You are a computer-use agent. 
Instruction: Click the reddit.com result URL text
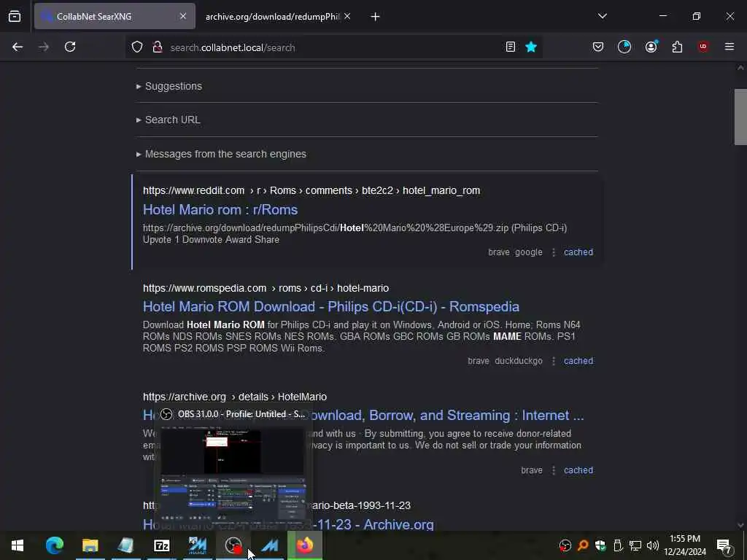pos(311,190)
